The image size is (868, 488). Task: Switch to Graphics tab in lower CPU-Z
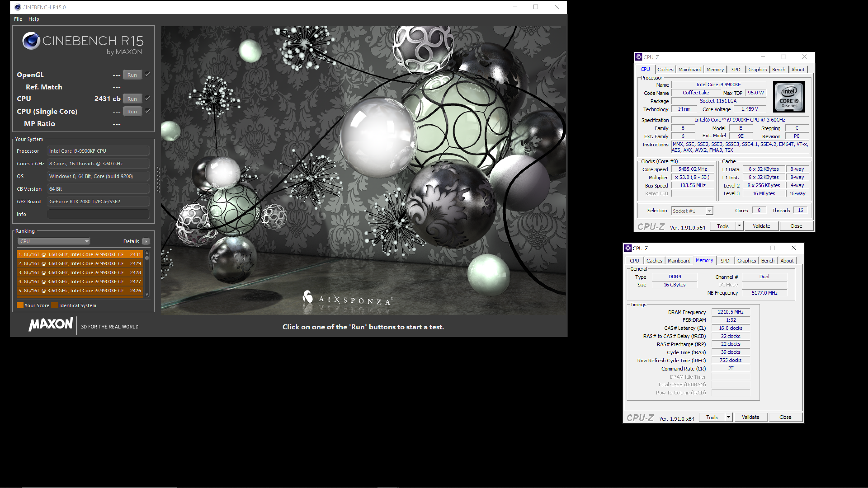coord(746,261)
